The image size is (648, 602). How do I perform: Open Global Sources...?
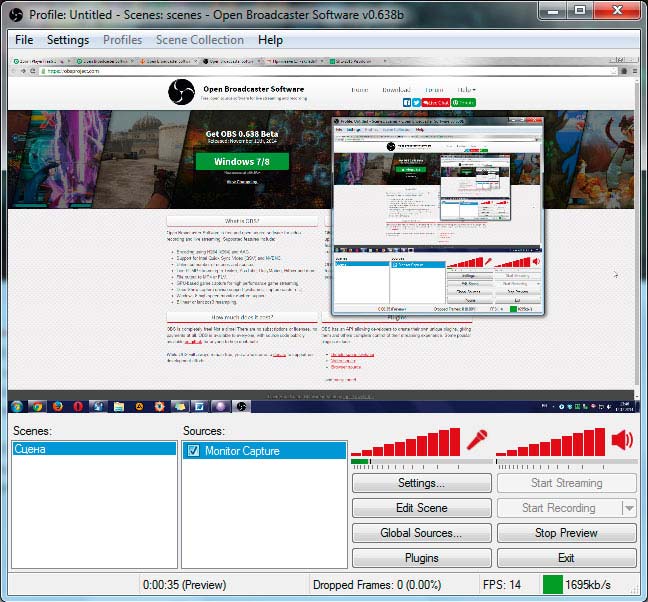tap(422, 533)
